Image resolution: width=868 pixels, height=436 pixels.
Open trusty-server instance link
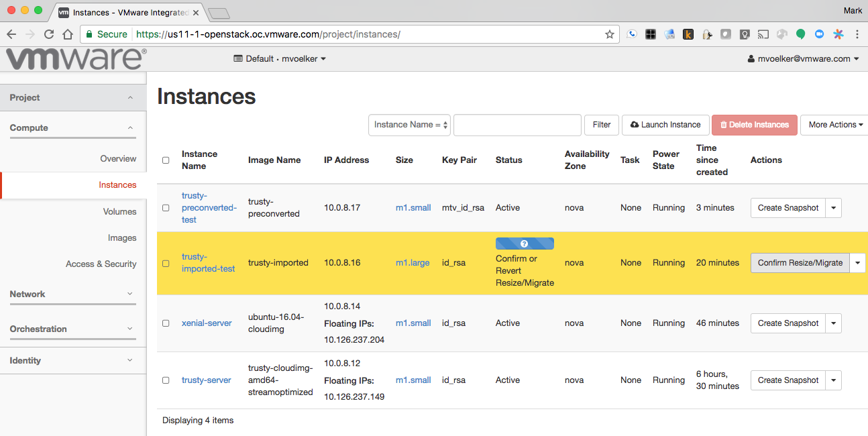coord(207,380)
